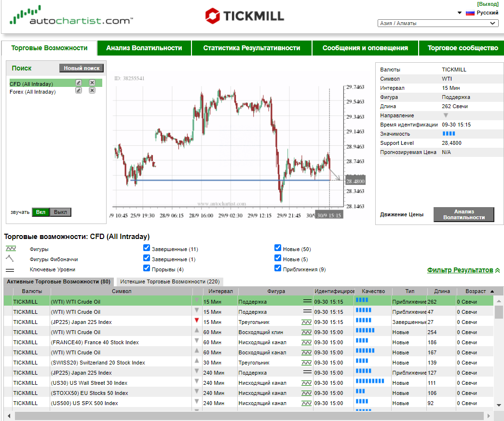Click down arrow in US500 row
504x421 pixels.
pyautogui.click(x=197, y=402)
